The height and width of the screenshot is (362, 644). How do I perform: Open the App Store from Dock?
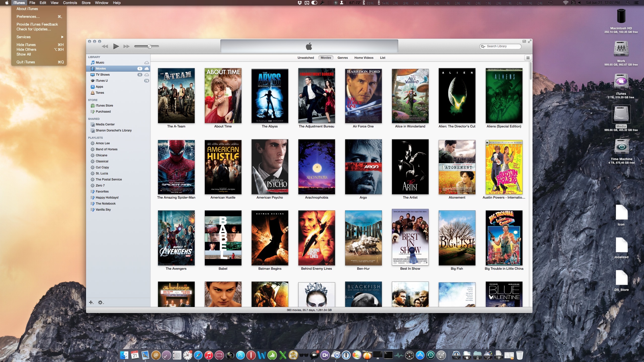pyautogui.click(x=420, y=355)
